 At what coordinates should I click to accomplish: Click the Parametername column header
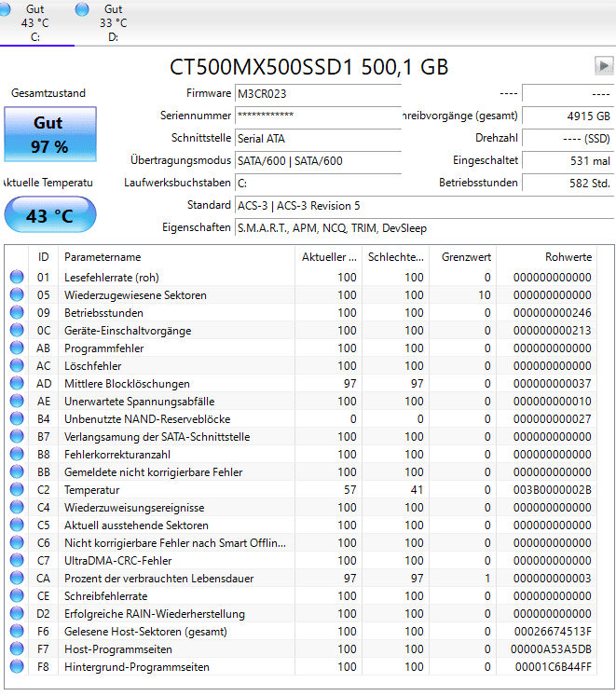[177, 257]
